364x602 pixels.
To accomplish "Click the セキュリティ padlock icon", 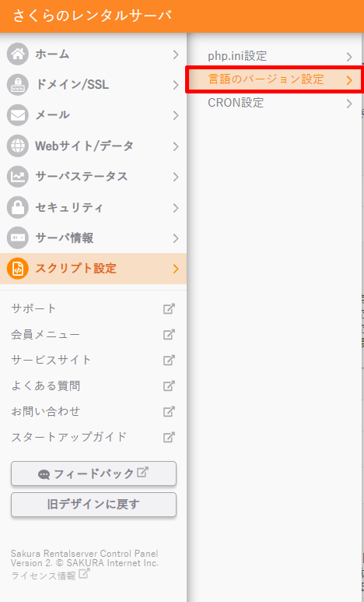I will point(18,207).
